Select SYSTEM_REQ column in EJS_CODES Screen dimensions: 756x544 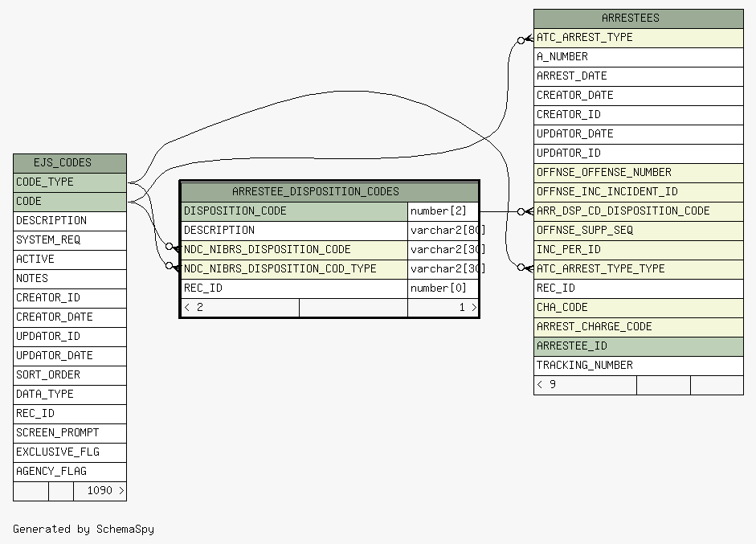pos(70,240)
